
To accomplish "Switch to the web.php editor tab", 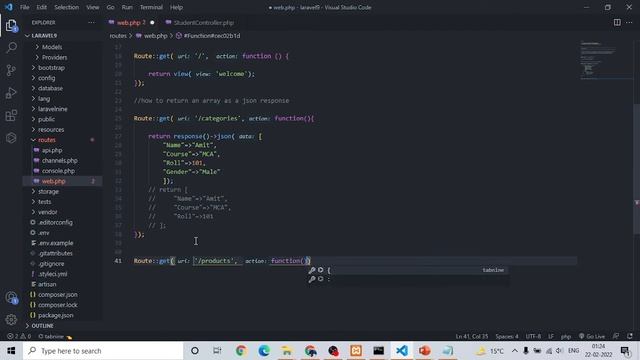I will pyautogui.click(x=131, y=22).
